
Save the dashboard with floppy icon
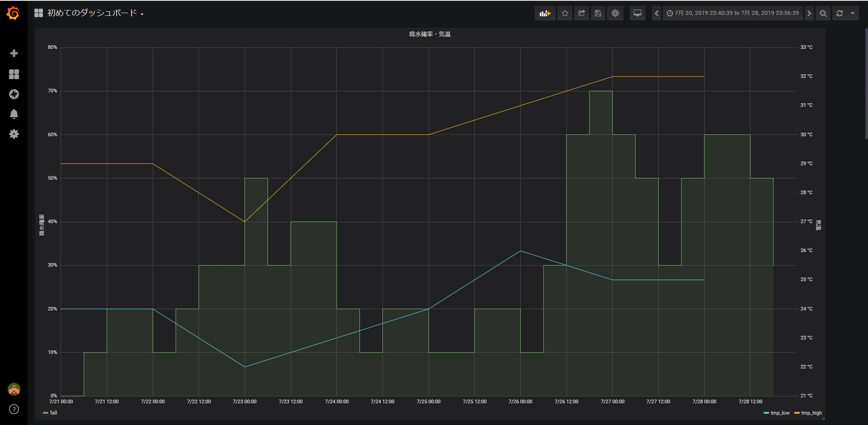[x=598, y=13]
